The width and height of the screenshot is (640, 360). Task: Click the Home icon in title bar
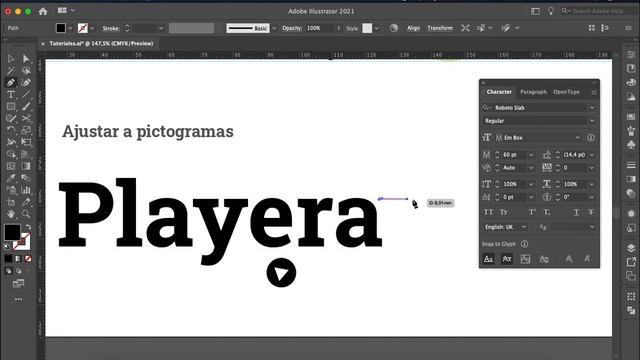(x=43, y=11)
